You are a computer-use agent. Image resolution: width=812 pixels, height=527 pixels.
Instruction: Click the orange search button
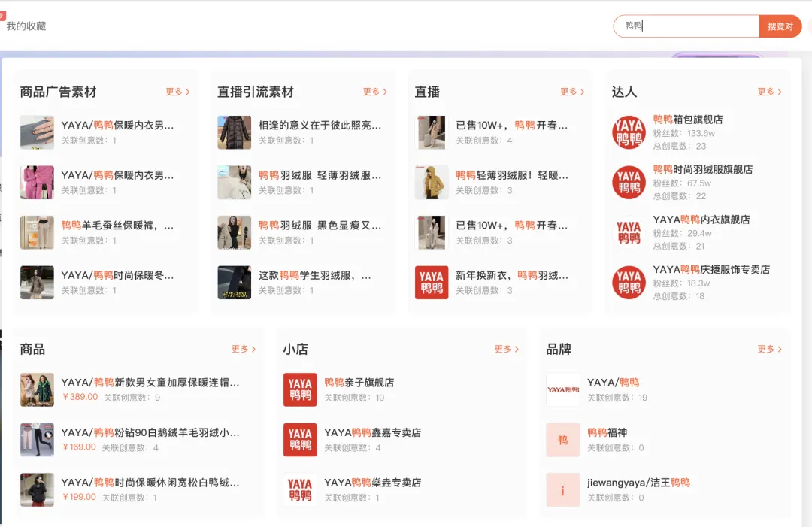pos(780,26)
